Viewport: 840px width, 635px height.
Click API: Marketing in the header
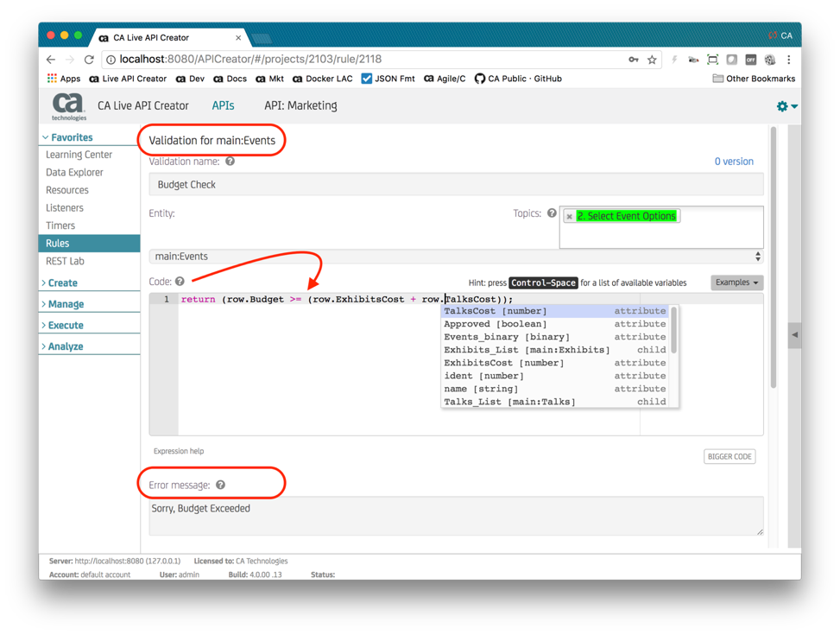[300, 105]
